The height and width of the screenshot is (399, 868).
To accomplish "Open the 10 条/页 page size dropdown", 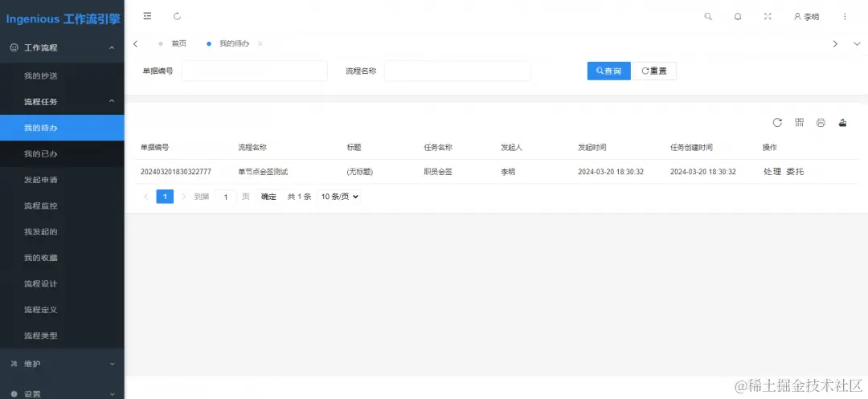I will [x=339, y=196].
